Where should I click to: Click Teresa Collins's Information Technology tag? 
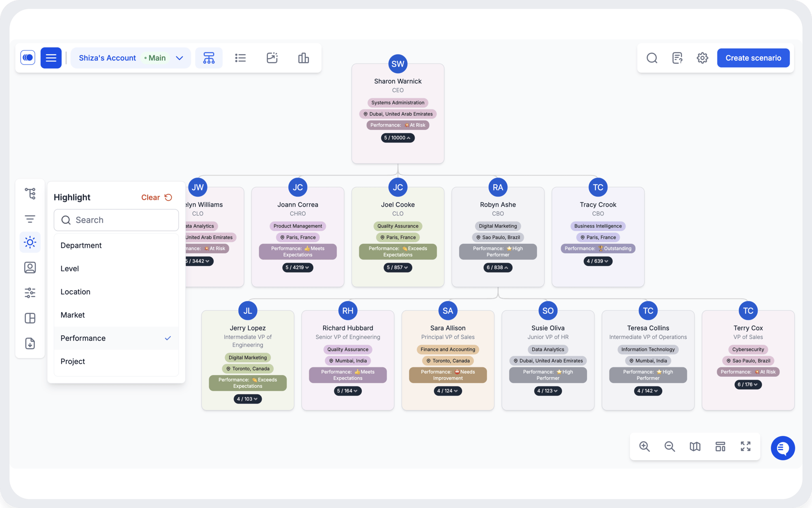pos(648,350)
